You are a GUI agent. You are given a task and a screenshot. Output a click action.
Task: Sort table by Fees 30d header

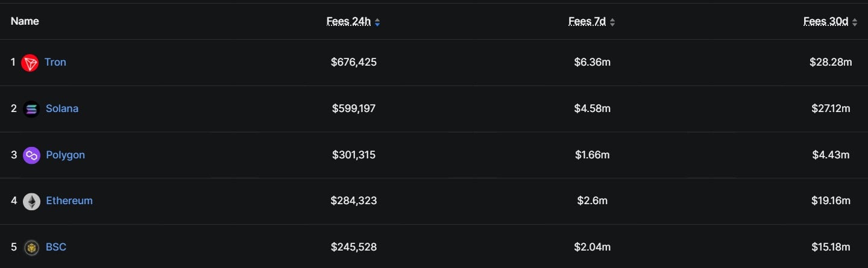(826, 22)
